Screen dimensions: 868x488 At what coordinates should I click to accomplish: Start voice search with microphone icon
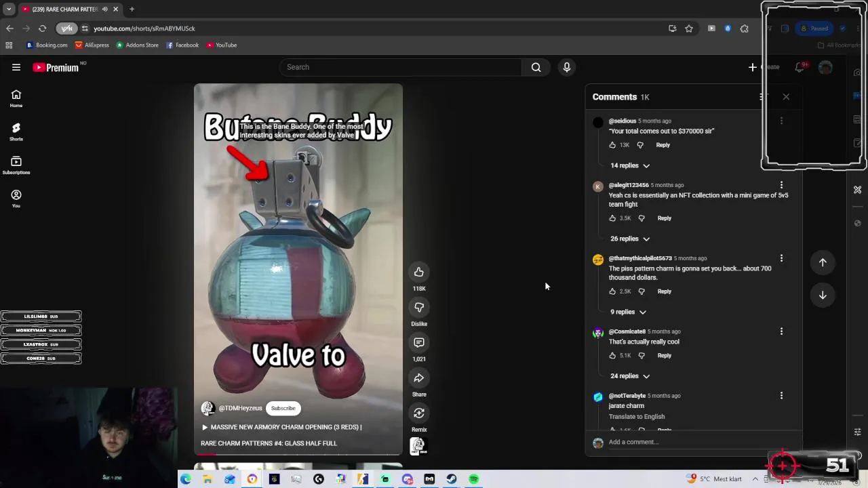[567, 67]
